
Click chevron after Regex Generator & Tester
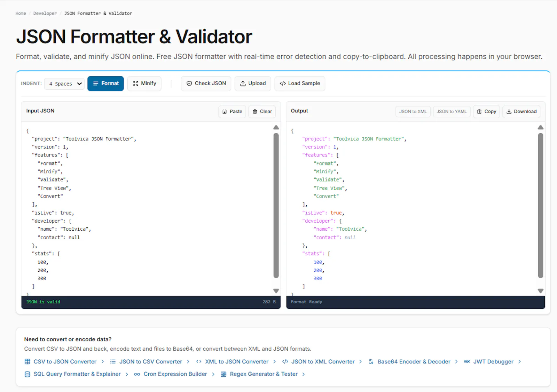coord(304,374)
